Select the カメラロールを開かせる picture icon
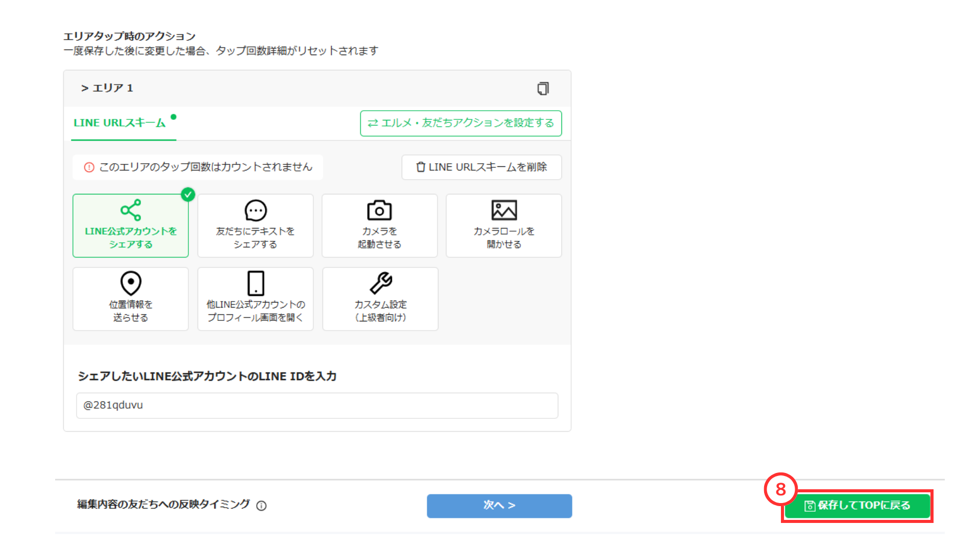 point(504,209)
